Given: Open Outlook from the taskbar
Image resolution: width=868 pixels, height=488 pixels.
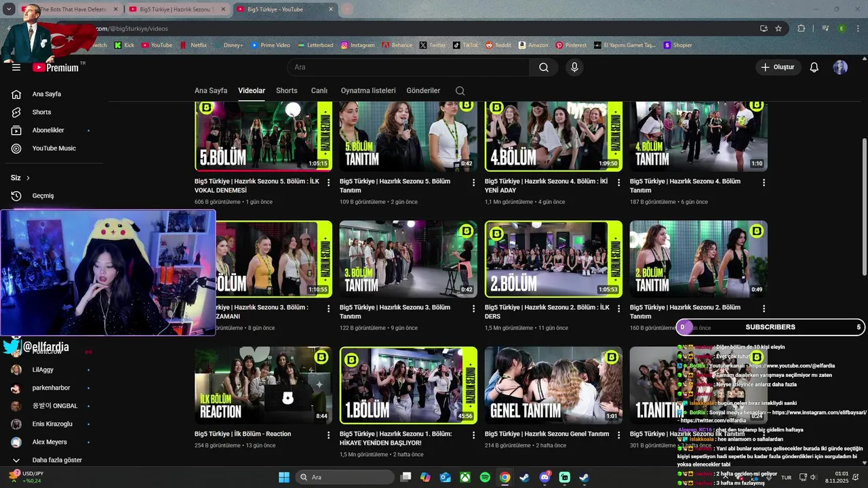Looking at the screenshot, I should [445, 477].
